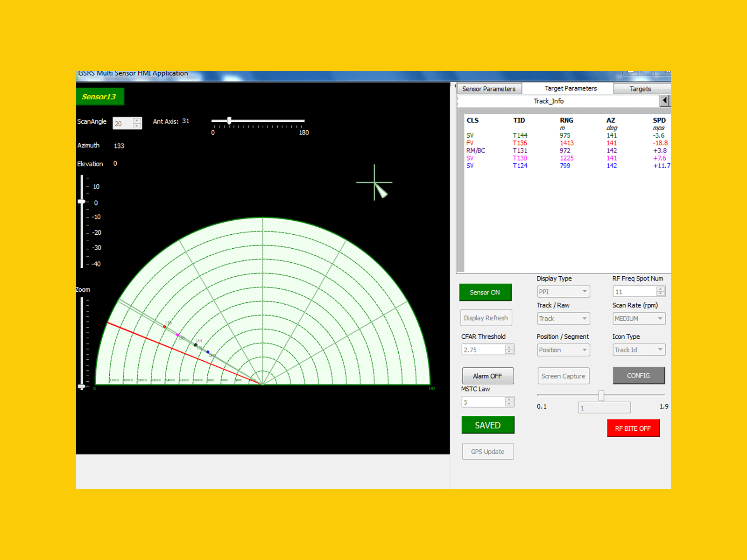This screenshot has width=747, height=560.
Task: Toggle the Alarm OFF button
Action: [488, 376]
